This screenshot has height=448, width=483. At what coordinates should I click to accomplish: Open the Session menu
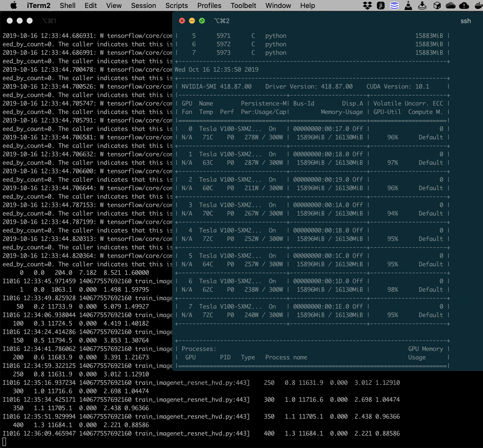[143, 5]
